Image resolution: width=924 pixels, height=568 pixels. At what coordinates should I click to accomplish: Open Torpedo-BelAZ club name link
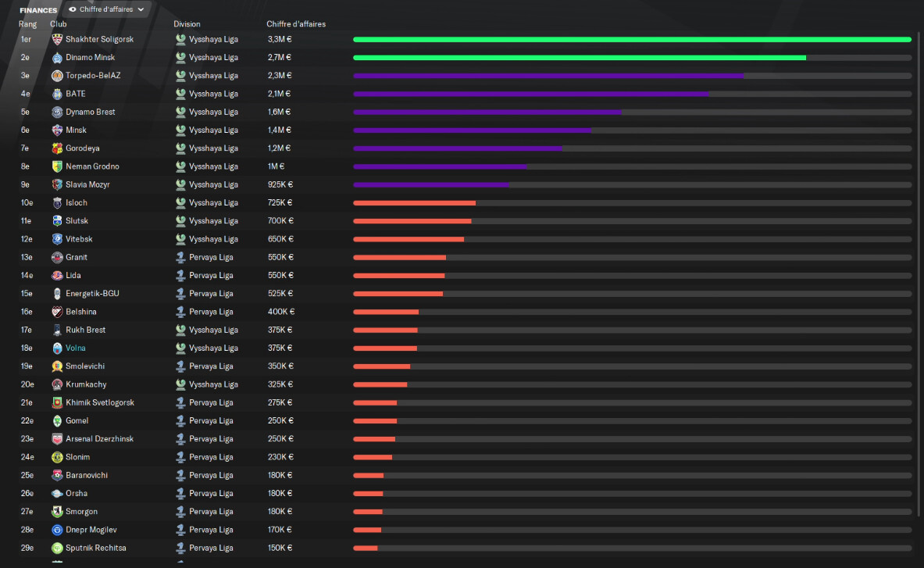[x=93, y=76]
